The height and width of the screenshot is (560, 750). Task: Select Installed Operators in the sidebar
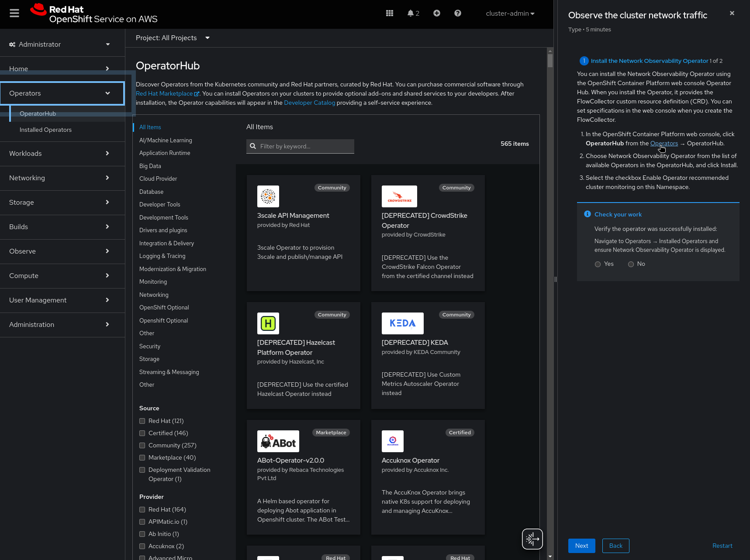[x=45, y=130]
